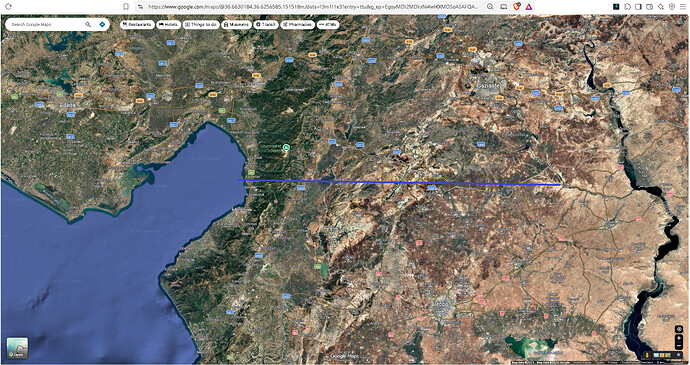Show your location with the target button
Viewport: 690px width, 365px height.
coord(679,329)
